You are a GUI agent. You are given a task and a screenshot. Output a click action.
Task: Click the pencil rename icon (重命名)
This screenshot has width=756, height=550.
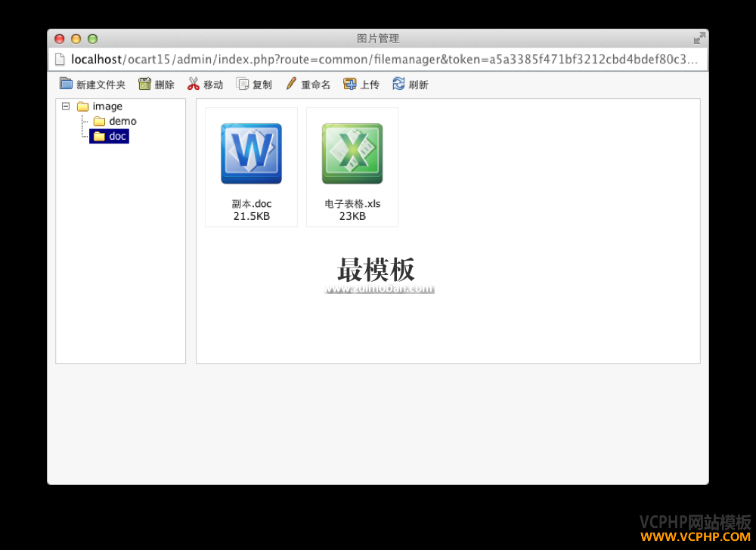click(x=291, y=85)
